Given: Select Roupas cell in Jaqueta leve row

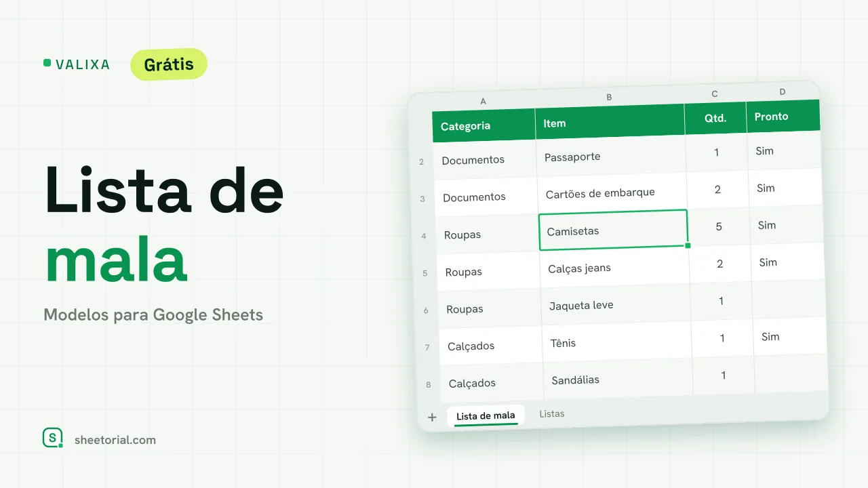Looking at the screenshot, I should 490,309.
